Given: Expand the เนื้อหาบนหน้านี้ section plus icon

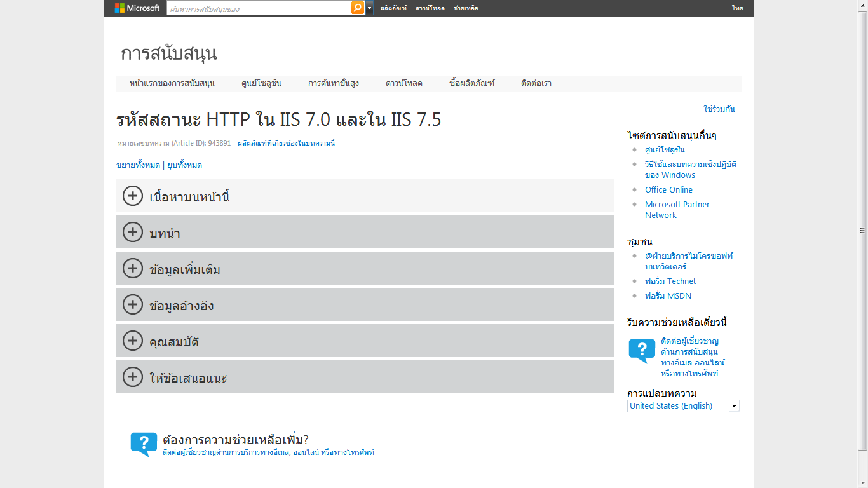Looking at the screenshot, I should point(132,196).
